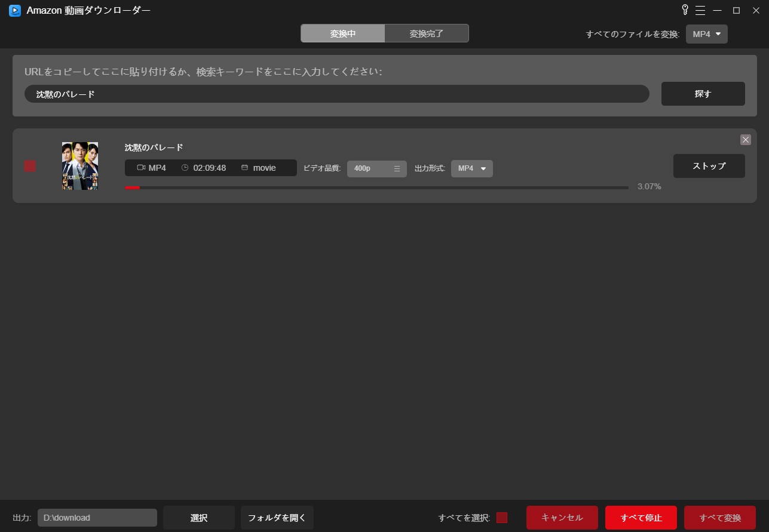Screen dimensions: 769x532
Task: Toggle the 沈黙のパレード item checkbox
Action: pyautogui.click(x=30, y=166)
